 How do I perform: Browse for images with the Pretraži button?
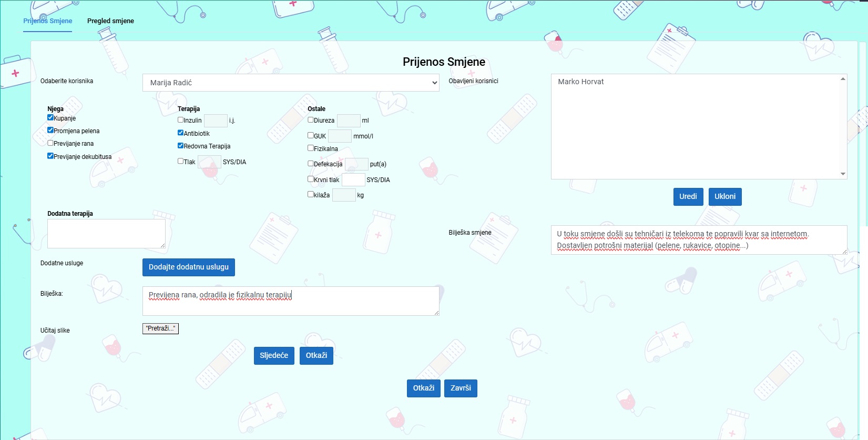(160, 328)
